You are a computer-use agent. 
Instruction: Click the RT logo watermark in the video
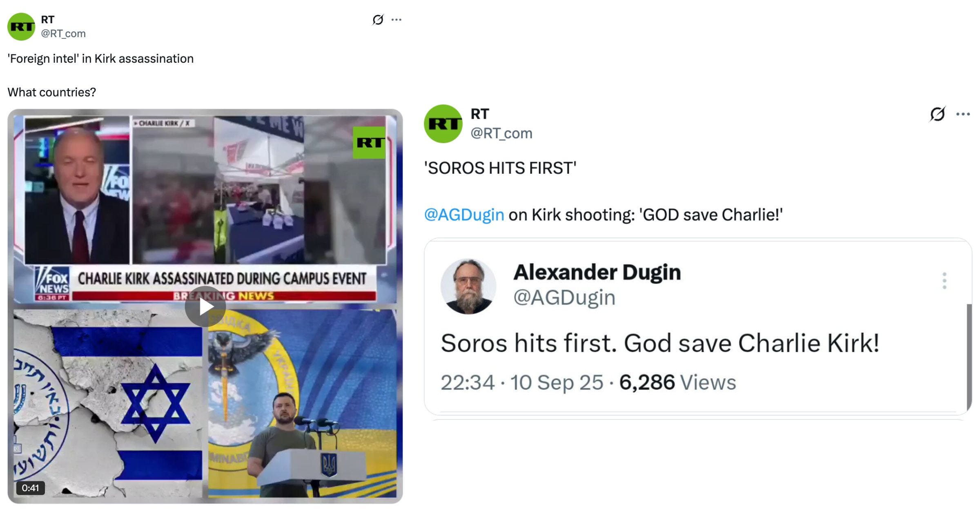(x=369, y=142)
